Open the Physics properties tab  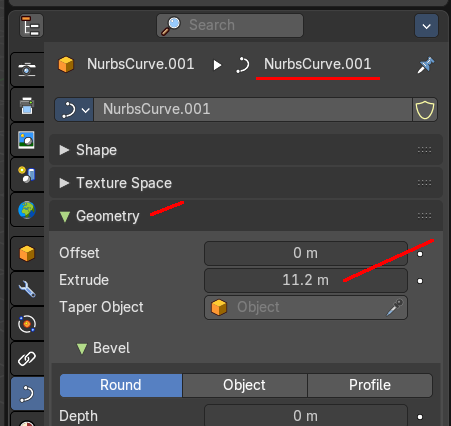click(x=27, y=324)
